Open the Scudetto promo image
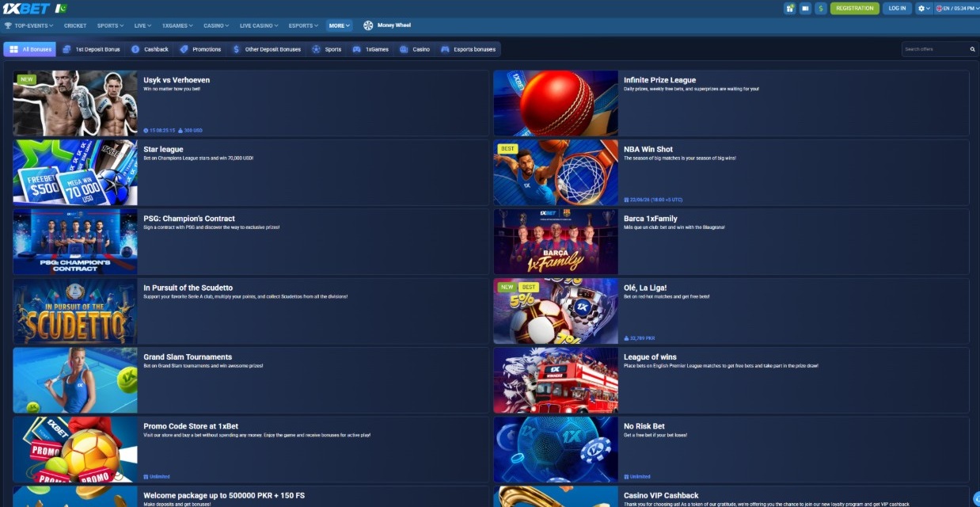980x507 pixels. pos(75,311)
